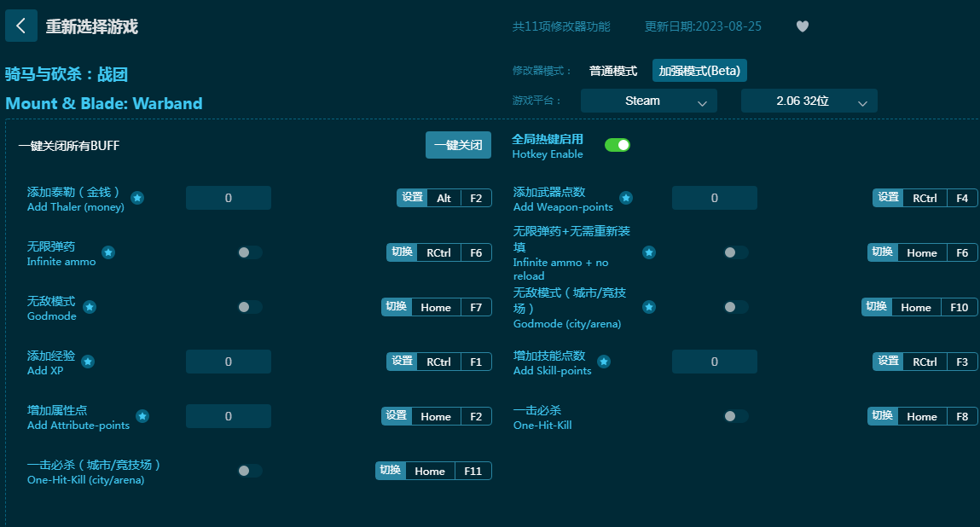Click 切换 button for Infinite ammo + no reload
Viewport: 980px width, 527px height.
883,252
